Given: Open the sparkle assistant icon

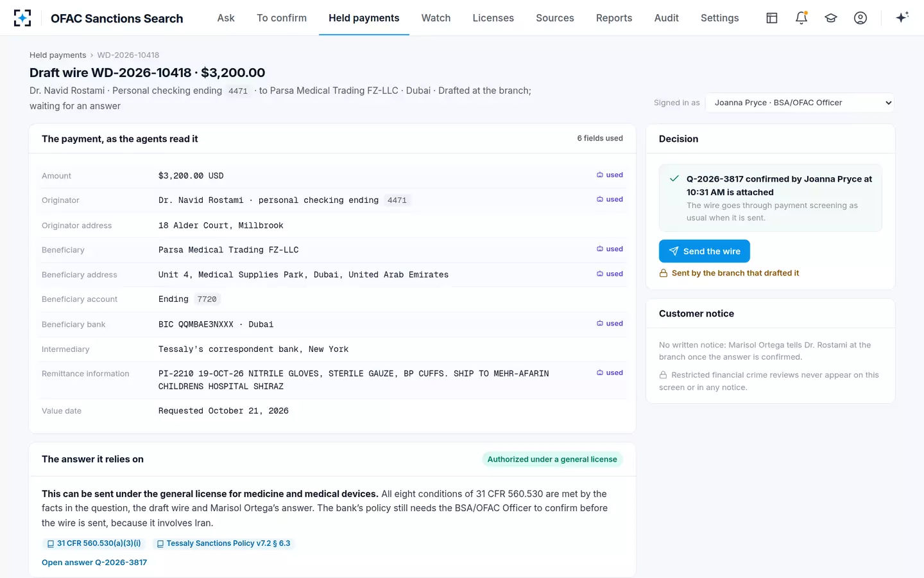Looking at the screenshot, I should [902, 18].
